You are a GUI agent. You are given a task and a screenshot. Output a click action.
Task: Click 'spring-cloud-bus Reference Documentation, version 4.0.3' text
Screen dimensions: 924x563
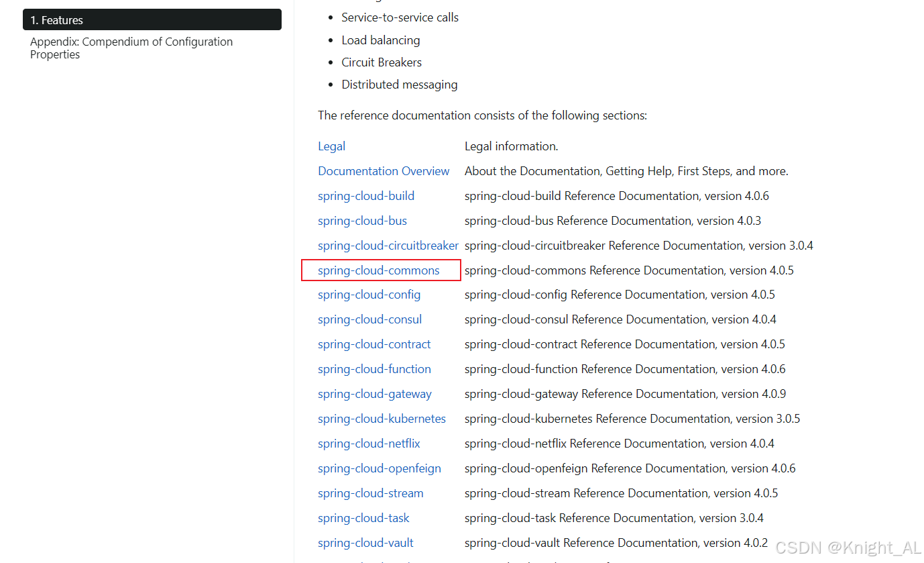[x=613, y=221]
